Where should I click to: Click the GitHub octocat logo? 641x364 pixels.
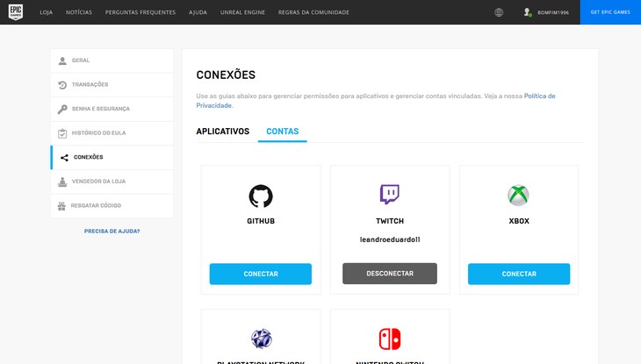click(x=261, y=196)
